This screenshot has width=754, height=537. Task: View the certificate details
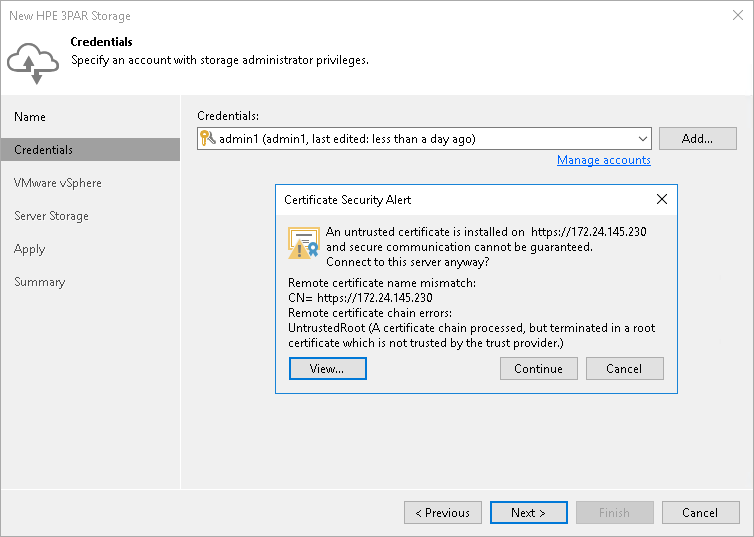tap(327, 369)
